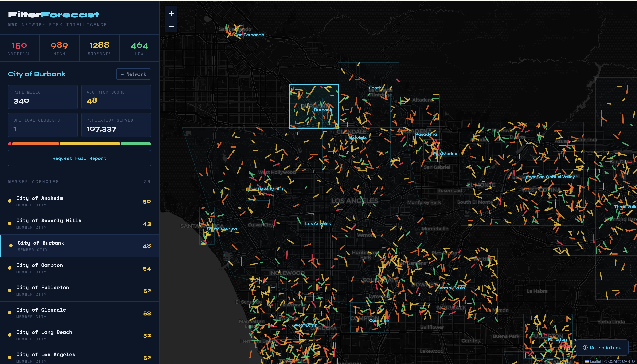Click the Upper San Gabriel Valley label
The width and height of the screenshot is (637, 364).
pyautogui.click(x=548, y=177)
